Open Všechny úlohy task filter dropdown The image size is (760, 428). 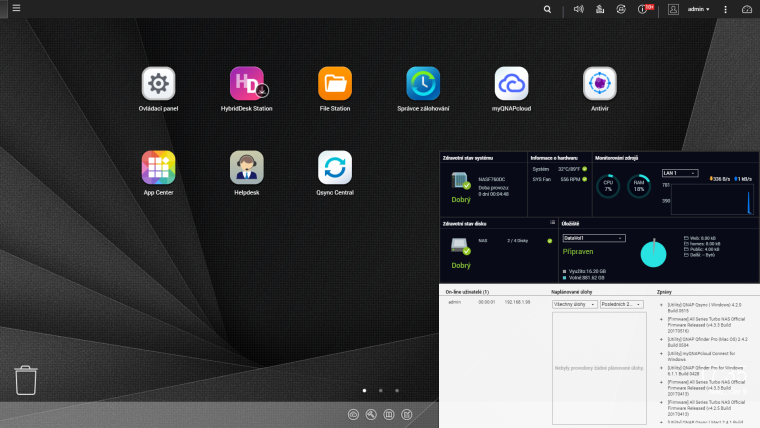(x=574, y=304)
